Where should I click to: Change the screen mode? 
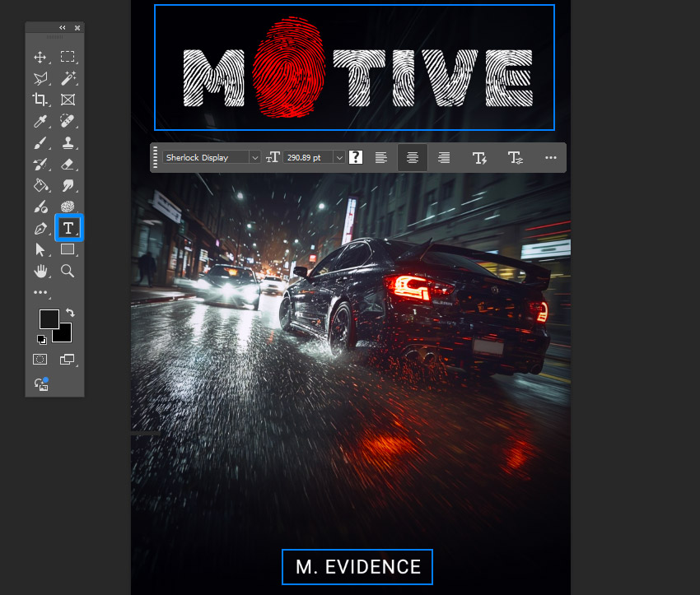[x=68, y=360]
